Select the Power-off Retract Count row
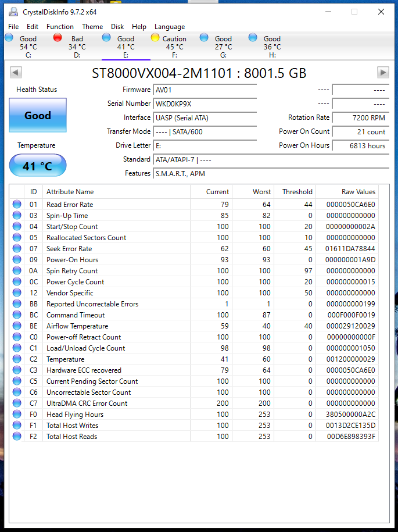 pyautogui.click(x=194, y=337)
